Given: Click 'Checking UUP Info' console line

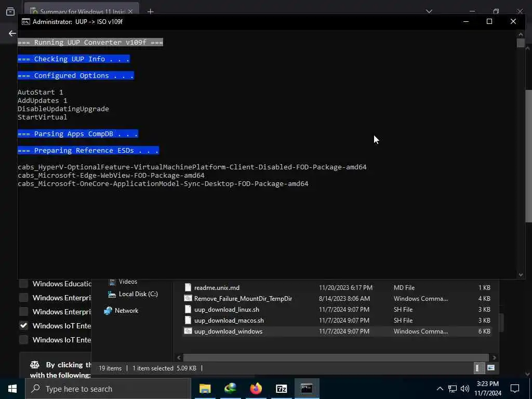Looking at the screenshot, I should pos(74,59).
